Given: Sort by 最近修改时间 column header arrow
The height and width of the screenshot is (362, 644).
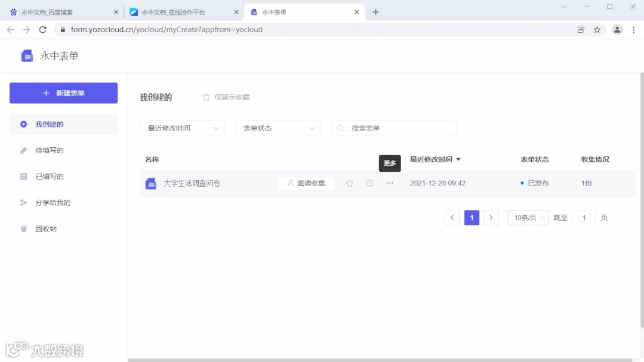Looking at the screenshot, I should [458, 159].
